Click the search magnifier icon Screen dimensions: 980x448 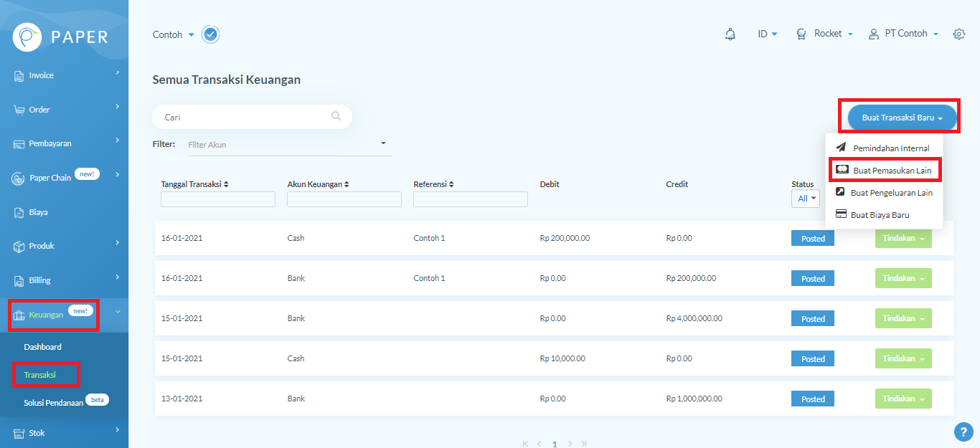336,116
